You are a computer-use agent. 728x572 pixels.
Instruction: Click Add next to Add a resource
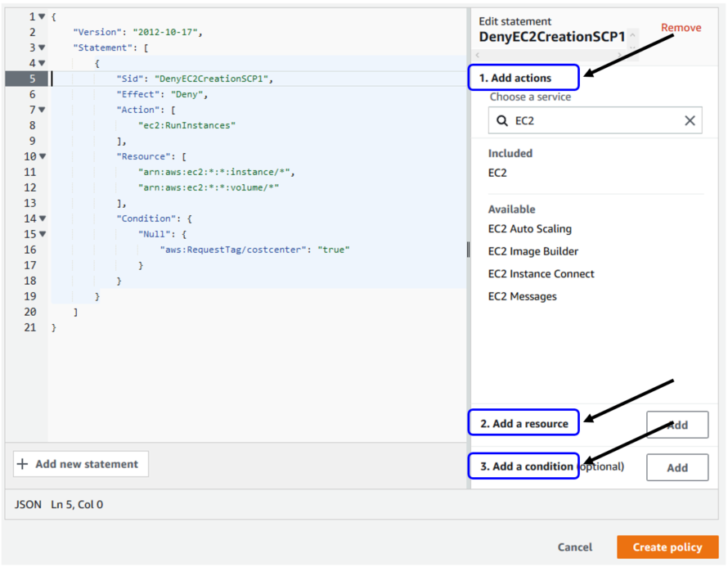676,424
